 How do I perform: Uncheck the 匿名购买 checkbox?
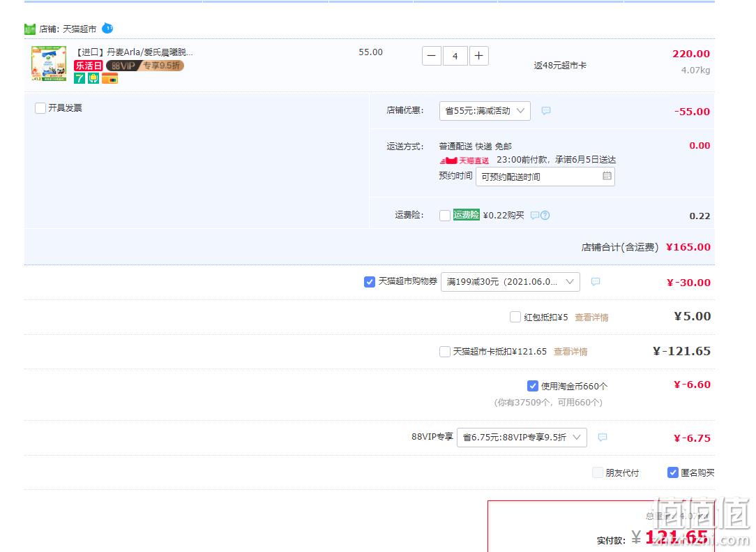pos(672,472)
